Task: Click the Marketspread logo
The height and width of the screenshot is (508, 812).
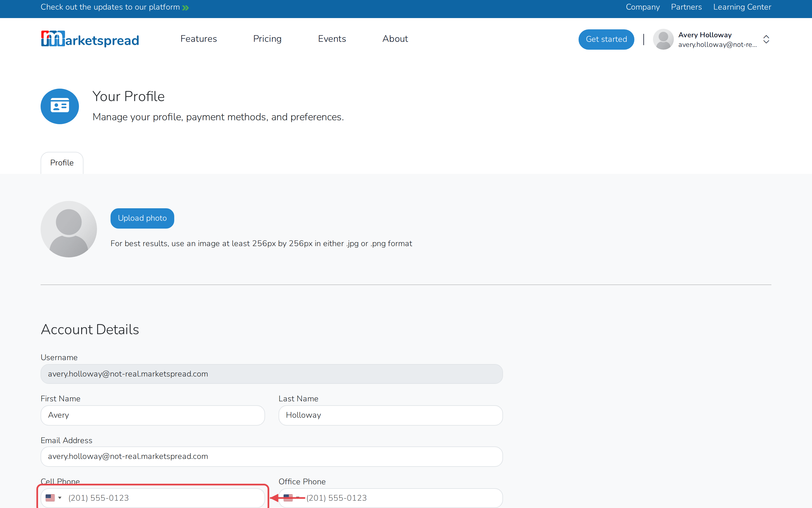Action: (x=90, y=39)
